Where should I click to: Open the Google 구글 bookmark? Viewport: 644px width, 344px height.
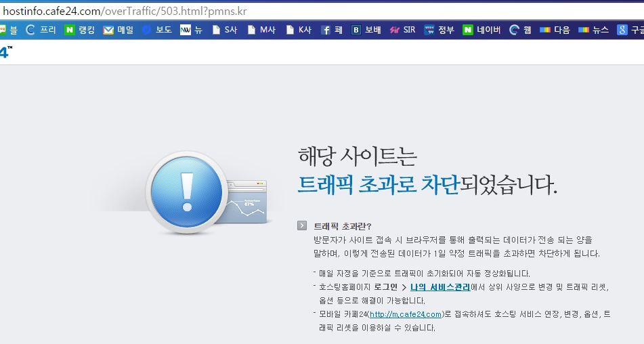pos(630,30)
